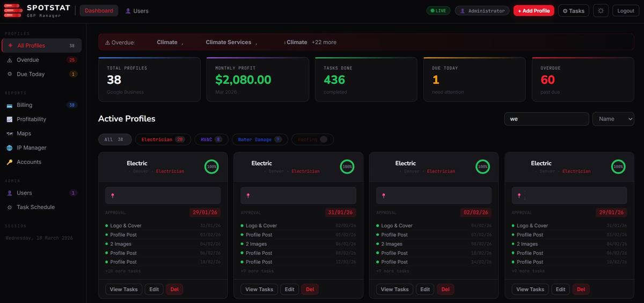
Task: Open the Accounts sidebar item
Action: (x=41, y=162)
